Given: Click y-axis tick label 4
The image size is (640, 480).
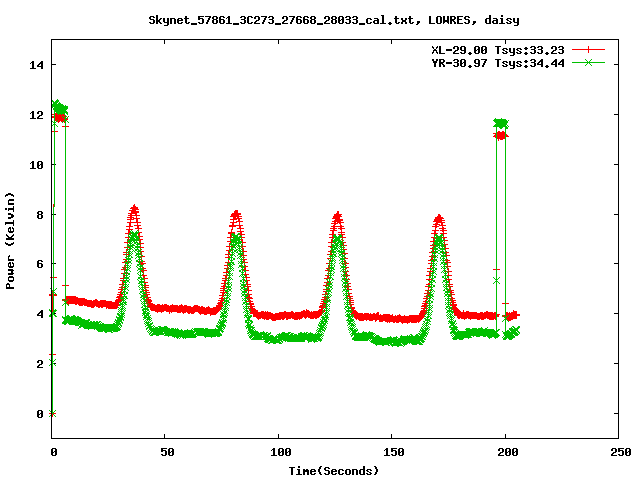Looking at the screenshot, I should point(40,314).
